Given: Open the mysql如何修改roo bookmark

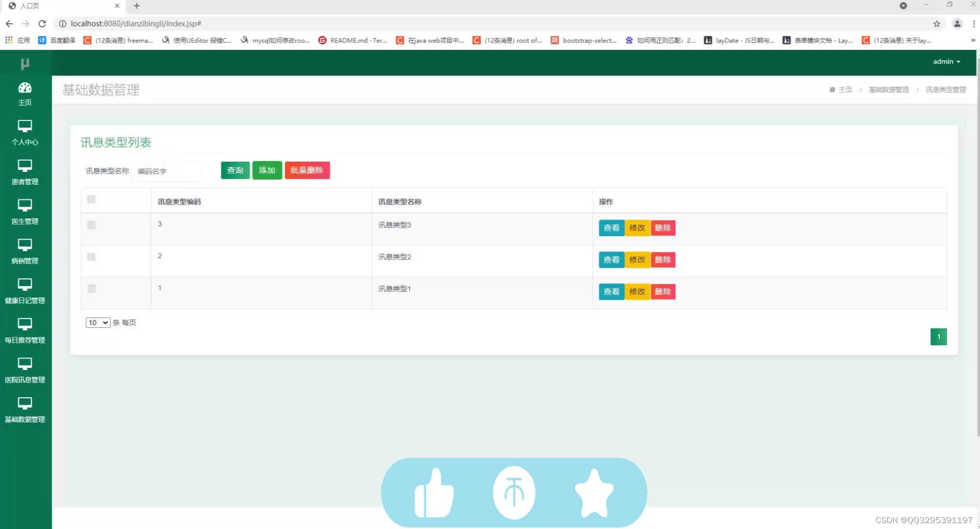Looking at the screenshot, I should [x=275, y=40].
